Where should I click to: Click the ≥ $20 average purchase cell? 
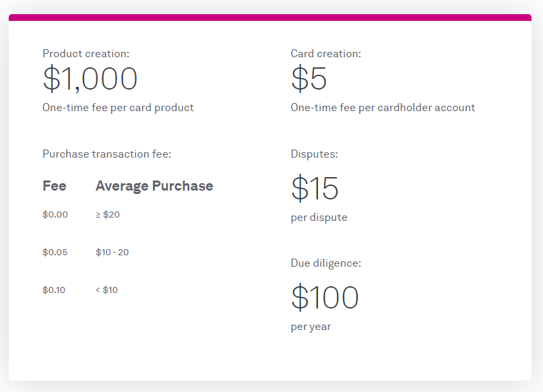point(108,215)
